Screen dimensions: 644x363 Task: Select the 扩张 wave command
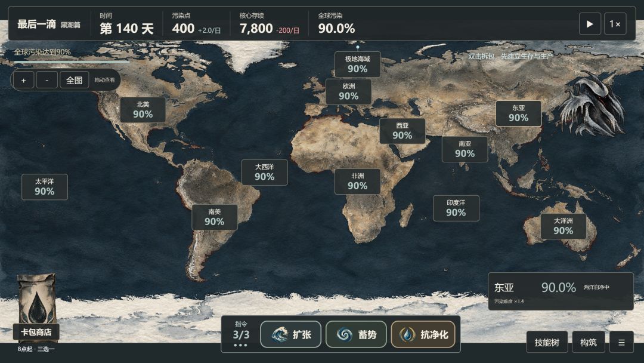coord(291,334)
